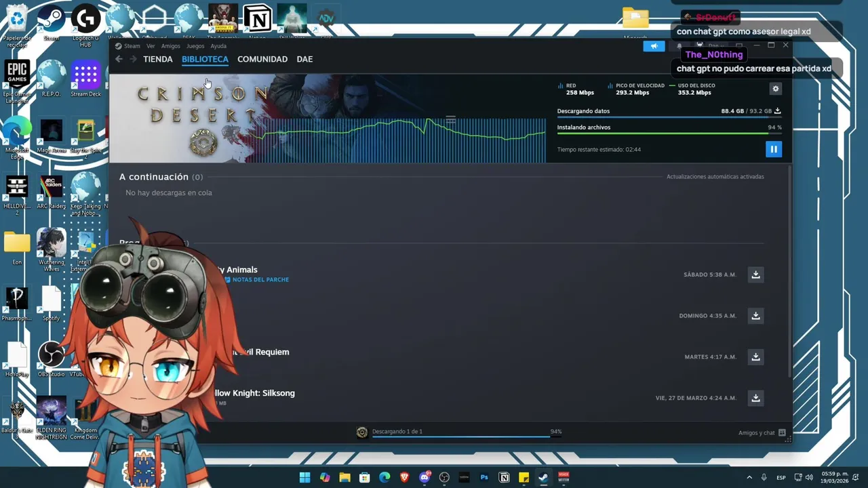Open Papelera de reciclaje desktop icon

tap(17, 25)
